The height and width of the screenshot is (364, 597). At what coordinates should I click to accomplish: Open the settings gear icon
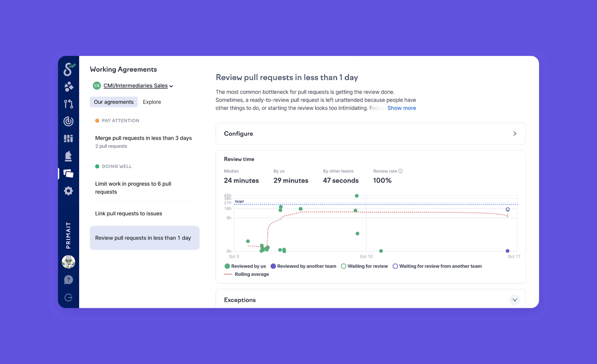(x=69, y=191)
